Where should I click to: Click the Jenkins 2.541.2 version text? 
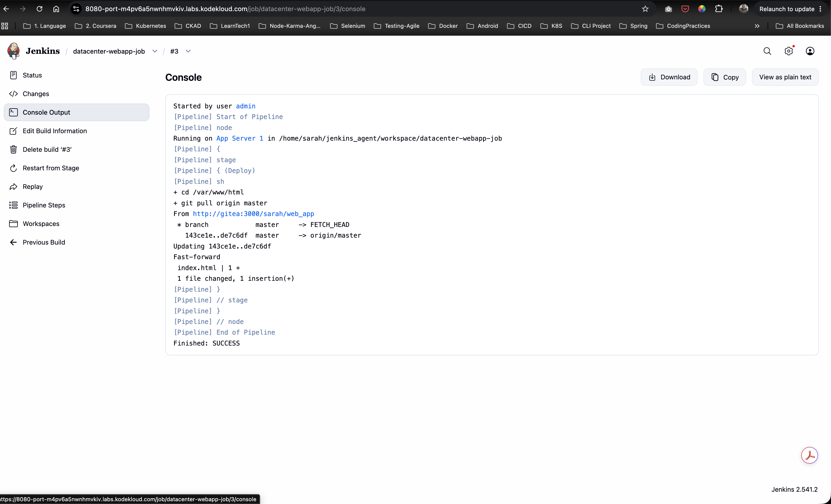[x=794, y=489]
